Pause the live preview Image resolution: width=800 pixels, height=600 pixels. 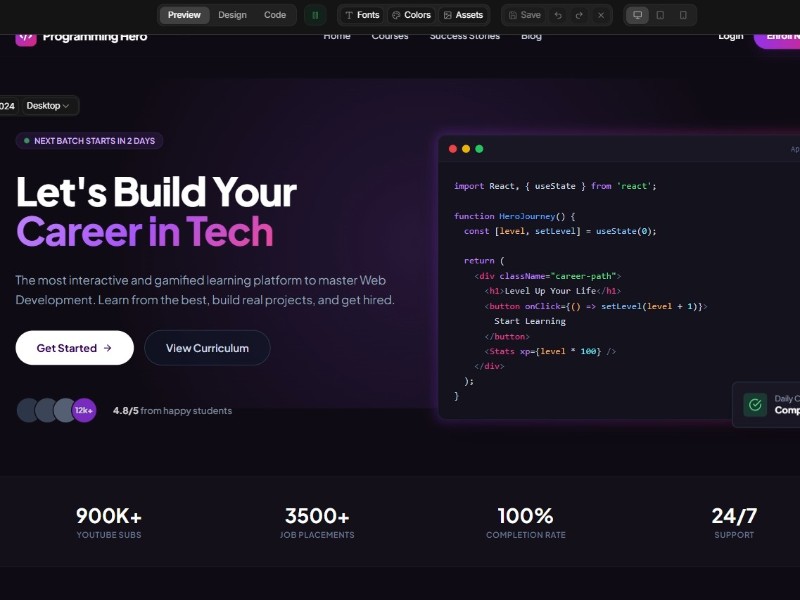315,15
